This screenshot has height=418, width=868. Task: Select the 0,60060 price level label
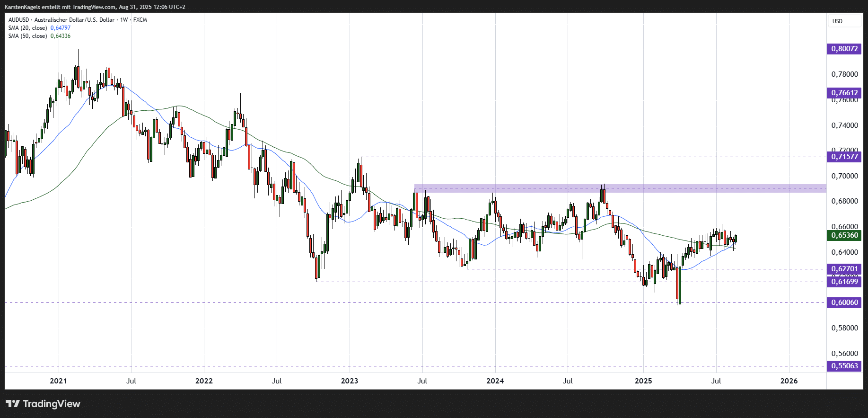pyautogui.click(x=844, y=302)
